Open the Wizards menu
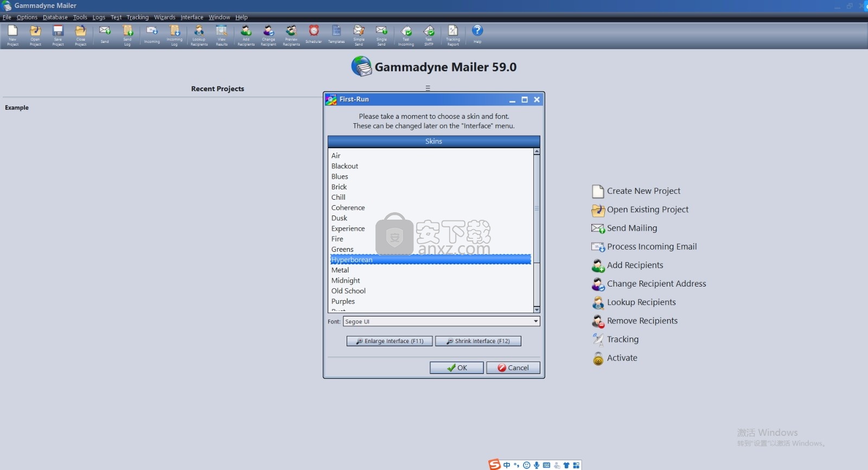Viewport: 868px width, 470px height. (x=164, y=17)
